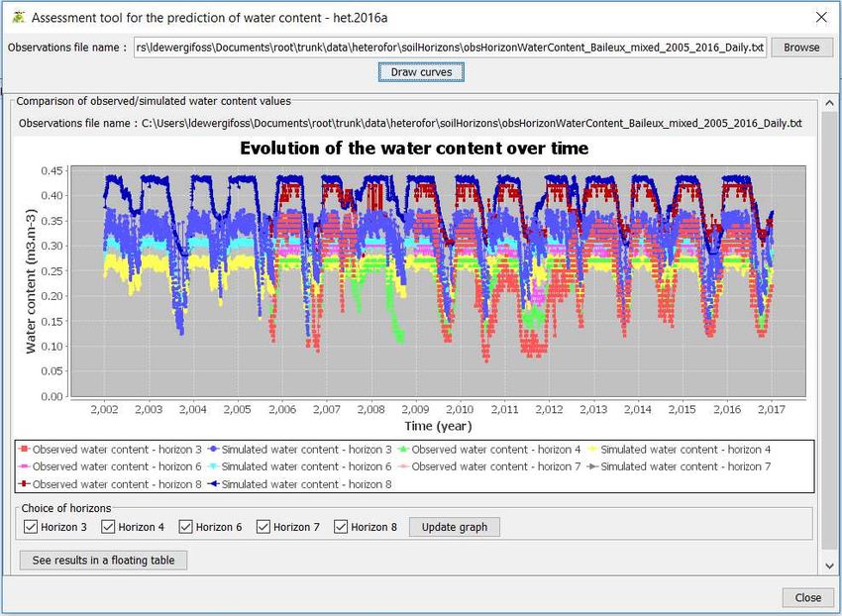842x616 pixels.
Task: Click the Observed water content horizon 8 legend marker
Action: [x=24, y=484]
